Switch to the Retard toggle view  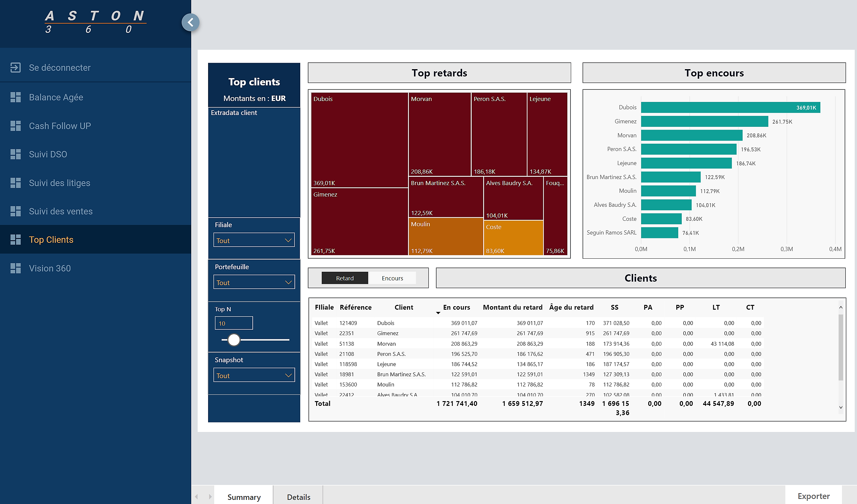[x=345, y=277]
